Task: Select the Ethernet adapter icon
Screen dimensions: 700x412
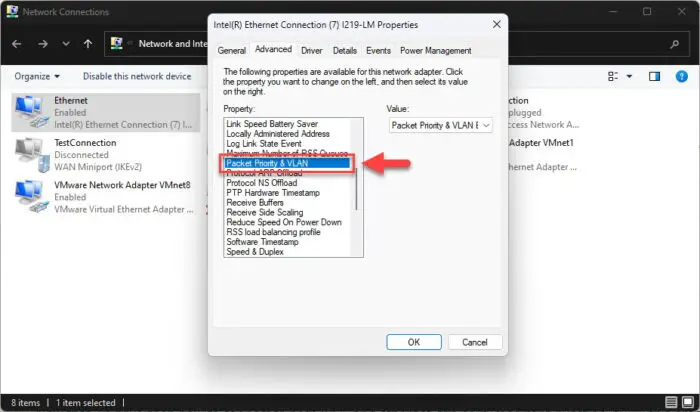Action: click(x=31, y=112)
